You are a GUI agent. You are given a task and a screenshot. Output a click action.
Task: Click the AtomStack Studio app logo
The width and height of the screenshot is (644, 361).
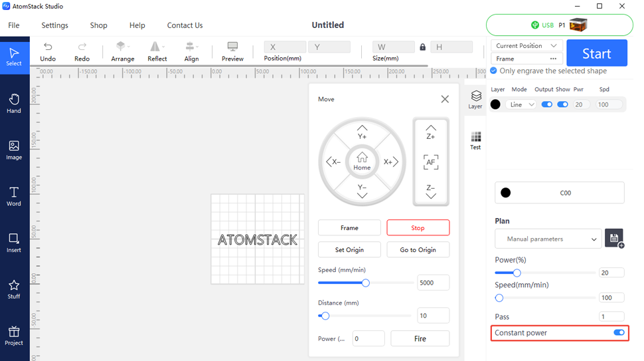pos(6,6)
